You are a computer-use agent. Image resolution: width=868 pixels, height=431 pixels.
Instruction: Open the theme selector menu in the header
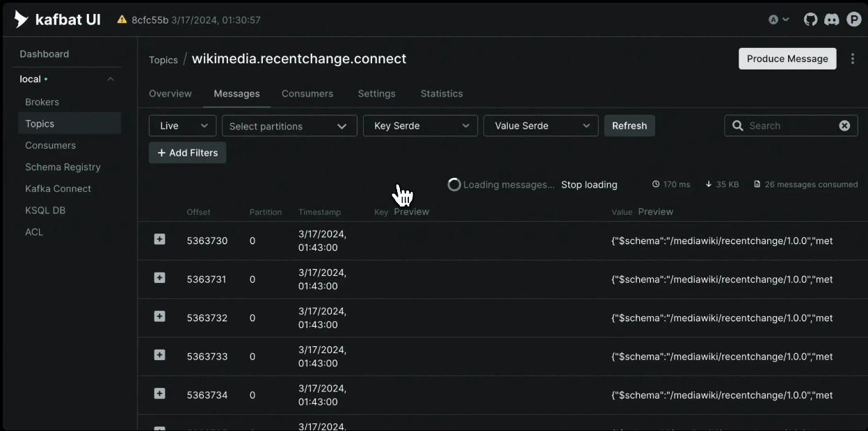click(x=779, y=19)
